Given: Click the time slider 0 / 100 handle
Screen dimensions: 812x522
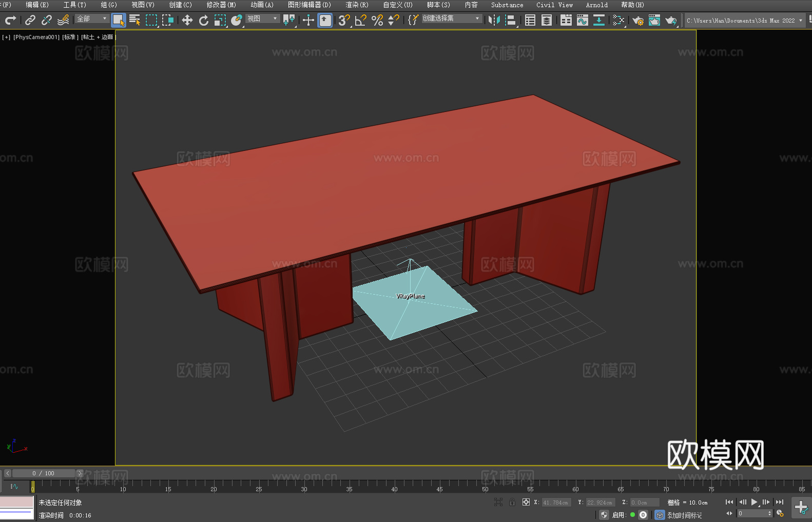Looking at the screenshot, I should (44, 473).
